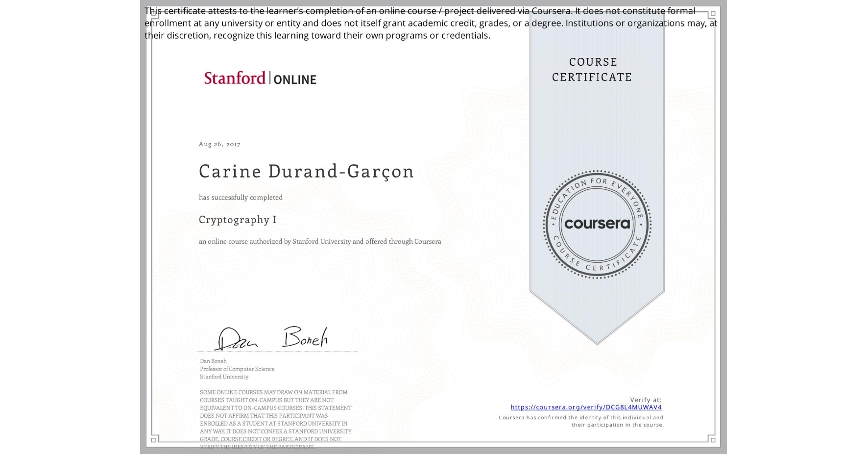This screenshot has width=868, height=455.
Task: Click the Stanford Online logo
Action: click(260, 78)
